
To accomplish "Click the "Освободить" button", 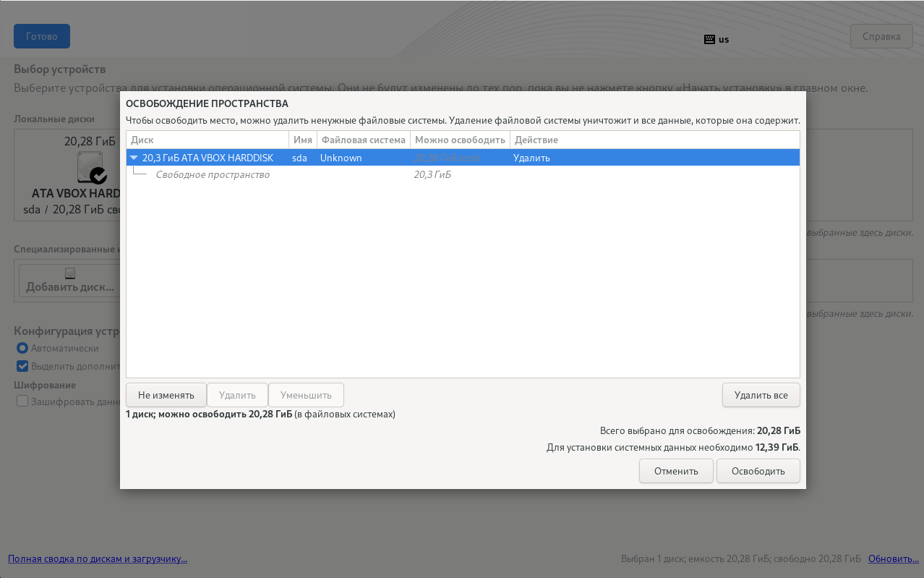I will tap(758, 471).
